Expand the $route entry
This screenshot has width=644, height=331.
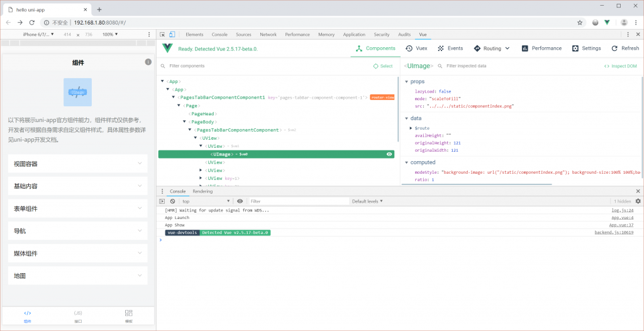point(411,128)
